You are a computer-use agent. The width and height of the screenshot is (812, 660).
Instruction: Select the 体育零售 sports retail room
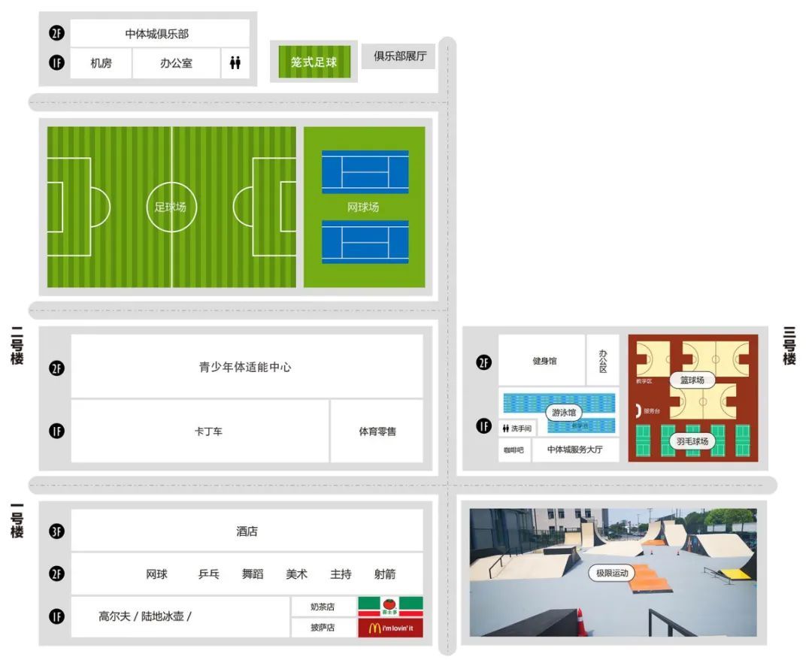point(377,431)
